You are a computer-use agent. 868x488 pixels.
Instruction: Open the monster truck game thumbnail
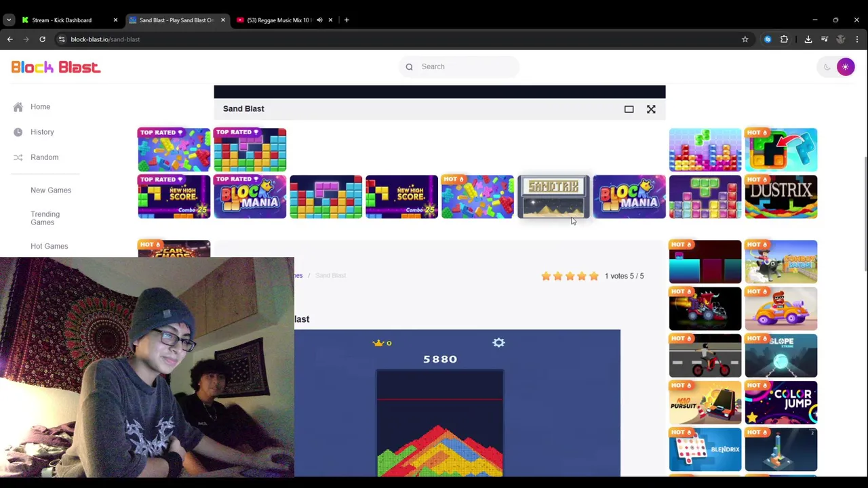tap(705, 308)
